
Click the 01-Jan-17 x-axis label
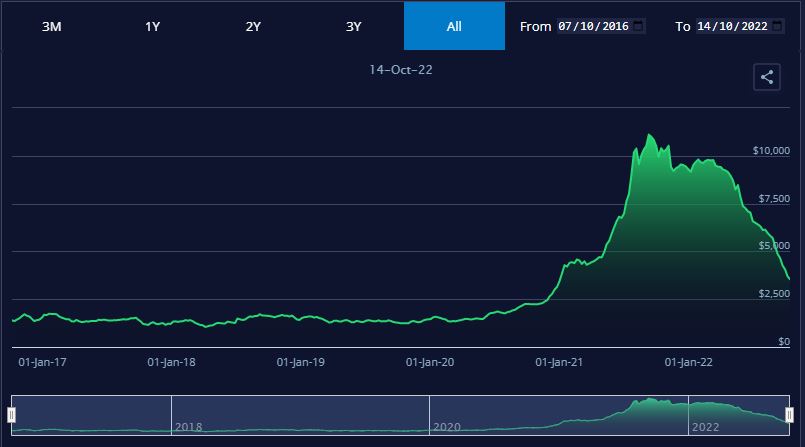[x=43, y=363]
